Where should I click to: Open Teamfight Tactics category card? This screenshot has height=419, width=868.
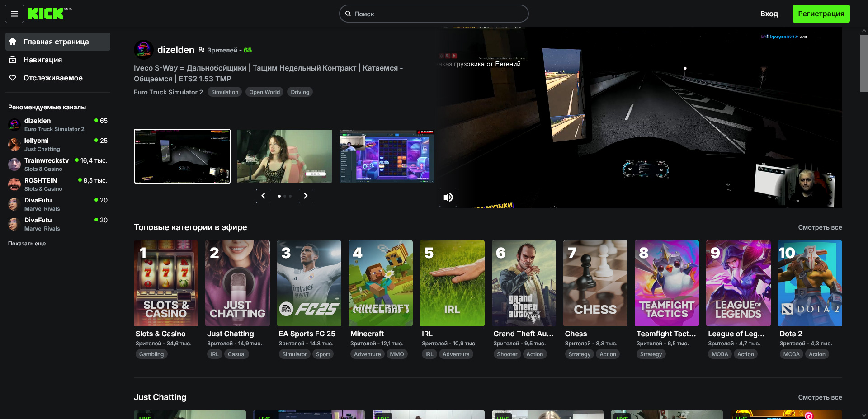[667, 283]
